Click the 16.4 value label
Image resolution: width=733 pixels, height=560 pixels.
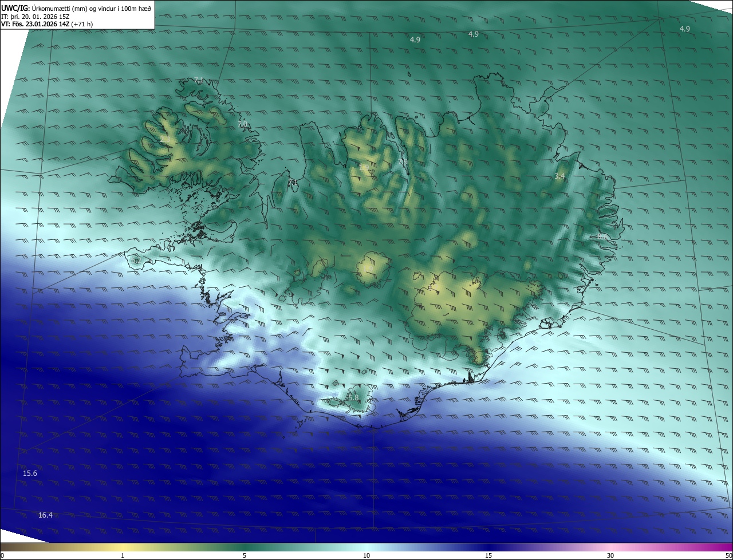tap(45, 515)
